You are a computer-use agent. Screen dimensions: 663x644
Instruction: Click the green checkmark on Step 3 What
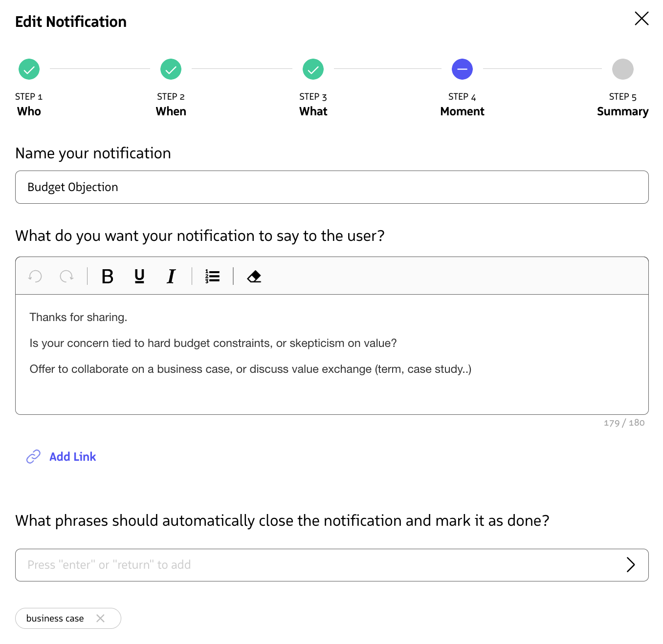[313, 69]
